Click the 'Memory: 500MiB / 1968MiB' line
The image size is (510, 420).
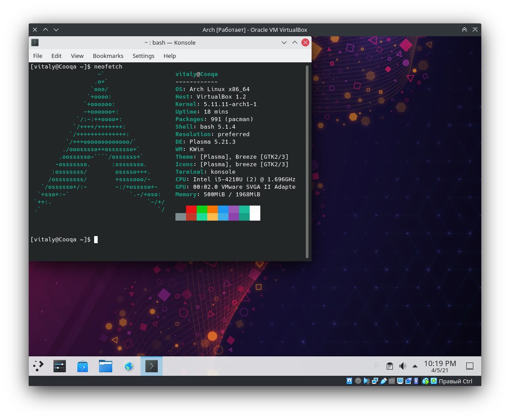[217, 194]
